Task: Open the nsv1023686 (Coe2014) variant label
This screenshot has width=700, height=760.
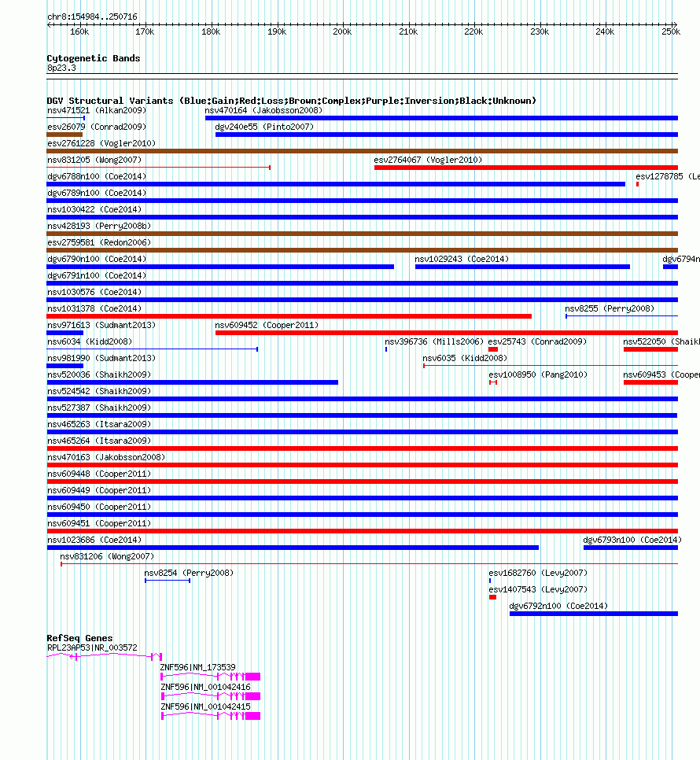Action: [94, 539]
